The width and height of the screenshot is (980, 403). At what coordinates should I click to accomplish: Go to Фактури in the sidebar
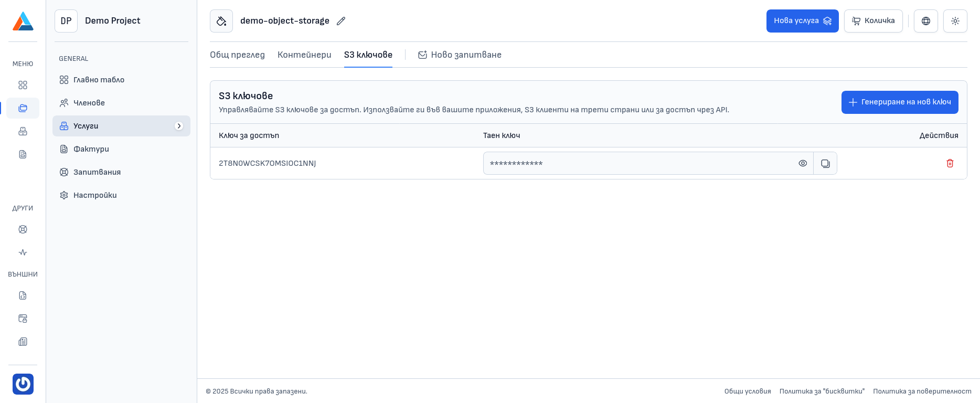point(91,149)
